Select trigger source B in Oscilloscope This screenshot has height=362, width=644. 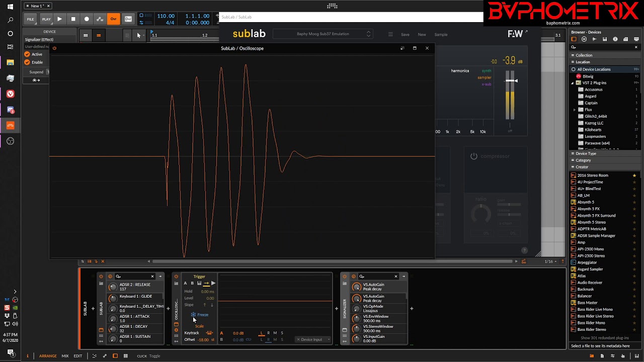click(192, 284)
